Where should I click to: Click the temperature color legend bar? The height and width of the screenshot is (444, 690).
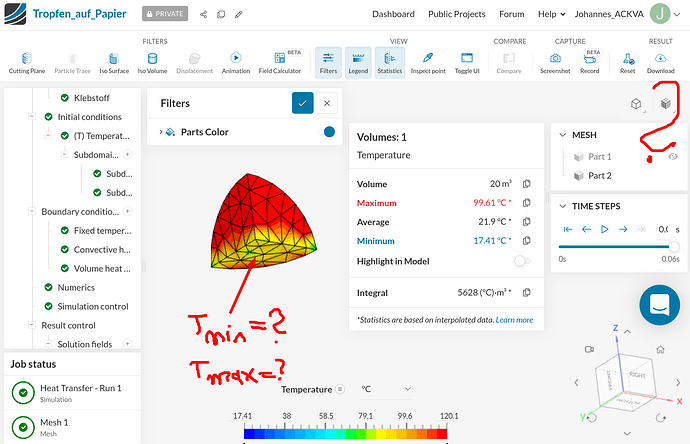pyautogui.click(x=345, y=433)
